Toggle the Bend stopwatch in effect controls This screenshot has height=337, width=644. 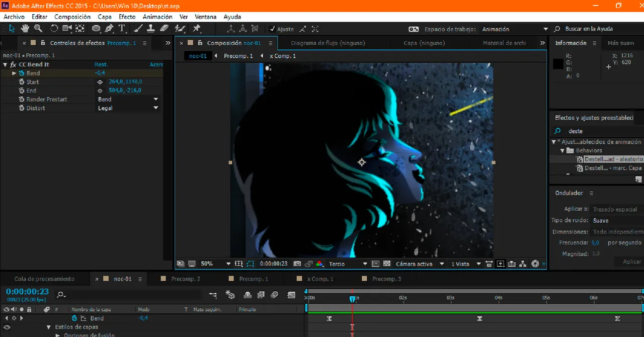(x=22, y=73)
